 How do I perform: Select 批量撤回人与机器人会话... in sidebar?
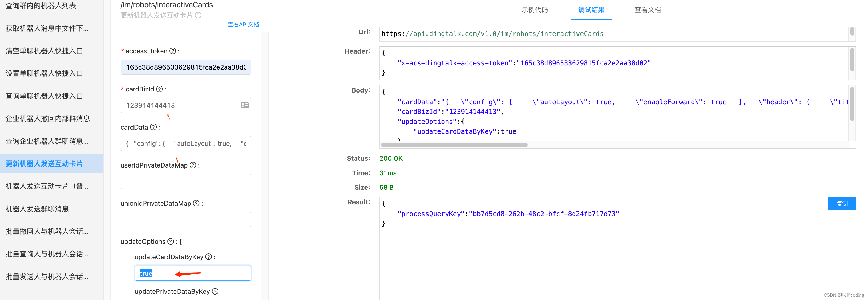[x=47, y=231]
